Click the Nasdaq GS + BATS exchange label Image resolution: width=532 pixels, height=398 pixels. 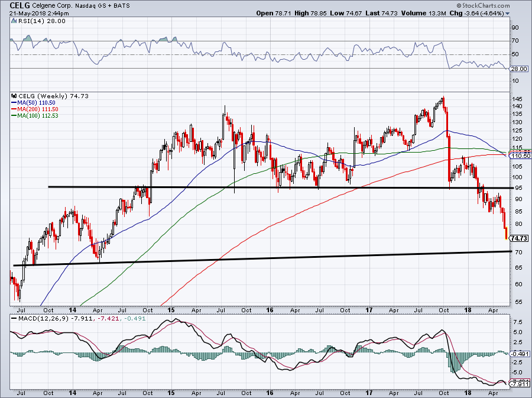102,6
